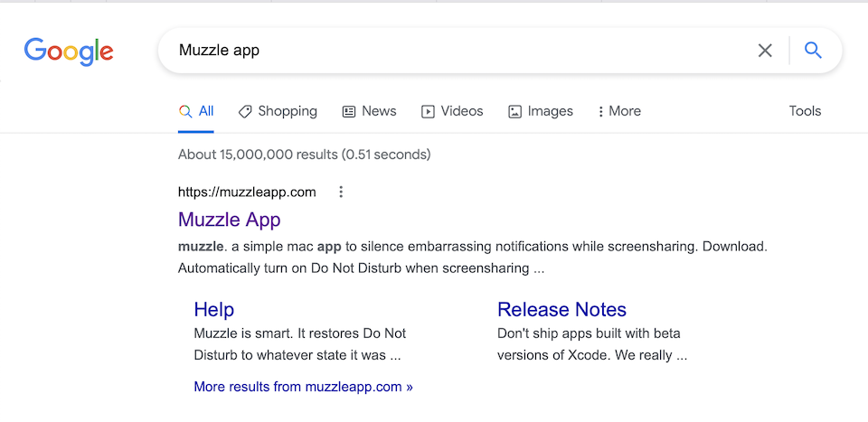Open the Tools filter options
The height and width of the screenshot is (422, 868).
click(x=805, y=111)
